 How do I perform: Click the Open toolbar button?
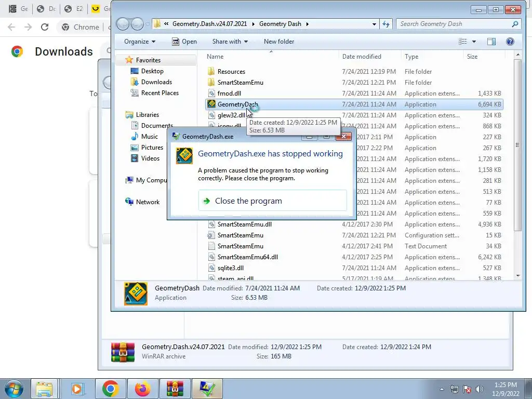(x=184, y=42)
